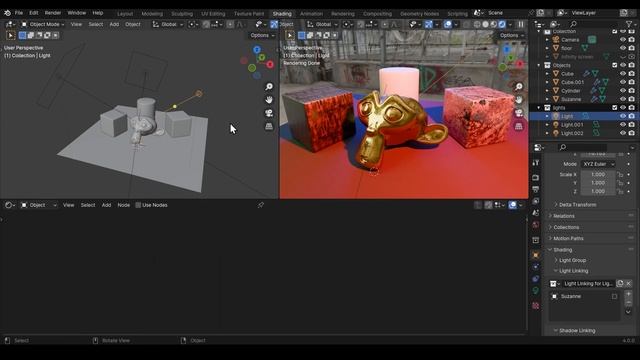Hide the floor object via eye icon
The height and width of the screenshot is (360, 640).
tap(623, 48)
